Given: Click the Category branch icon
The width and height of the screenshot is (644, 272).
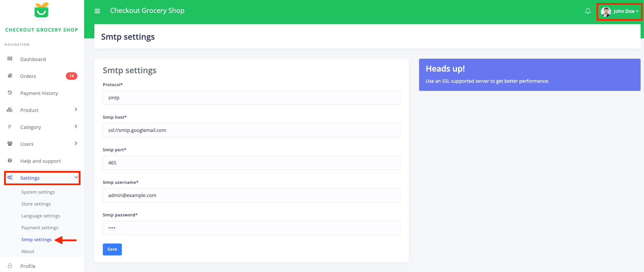Looking at the screenshot, I should click(10, 127).
